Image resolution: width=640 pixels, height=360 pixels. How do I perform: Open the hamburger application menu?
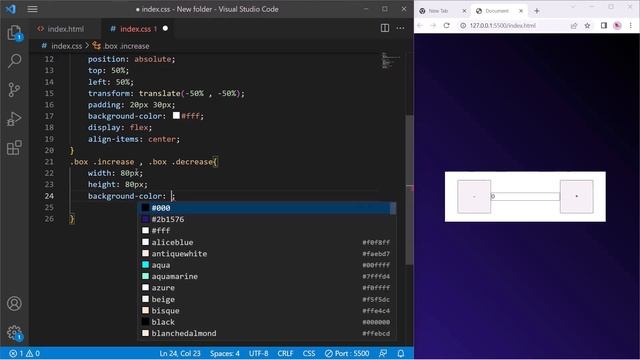pyautogui.click(x=32, y=9)
